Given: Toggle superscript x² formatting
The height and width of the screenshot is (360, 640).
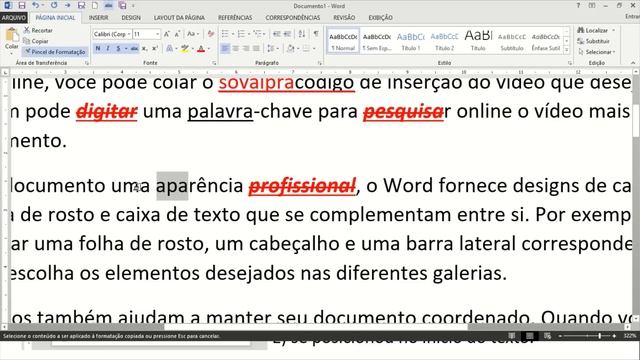Looking at the screenshot, I should click(155, 49).
